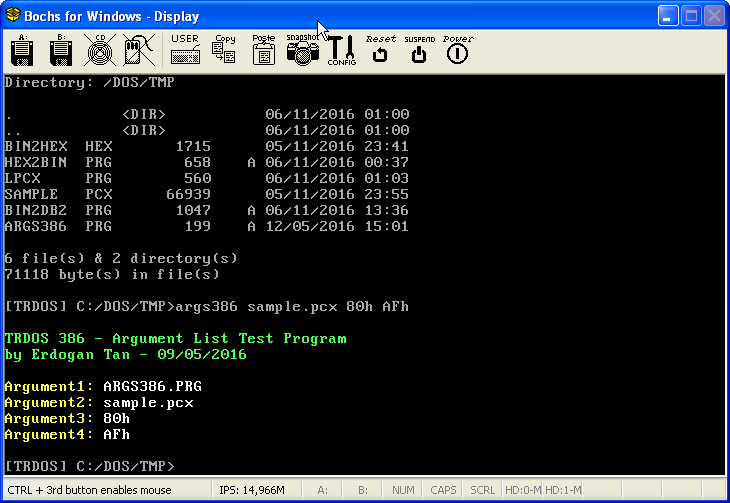The height and width of the screenshot is (503, 730).
Task: Click the ARGS386 PRG file row
Action: 207,226
